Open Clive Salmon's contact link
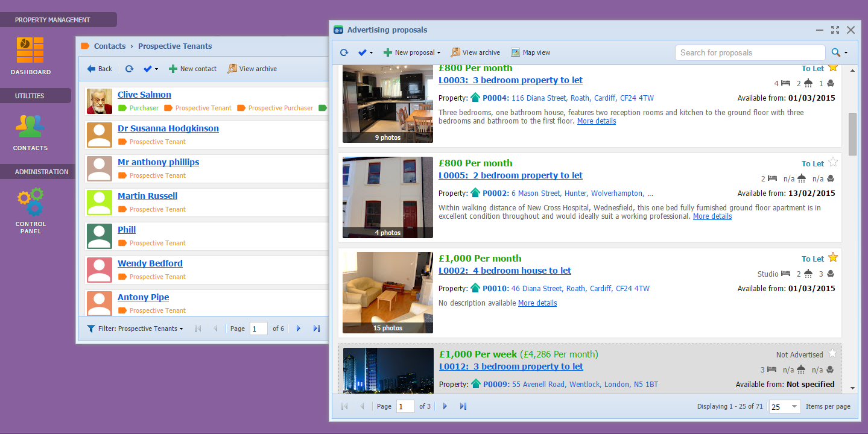The image size is (868, 434). pos(144,95)
